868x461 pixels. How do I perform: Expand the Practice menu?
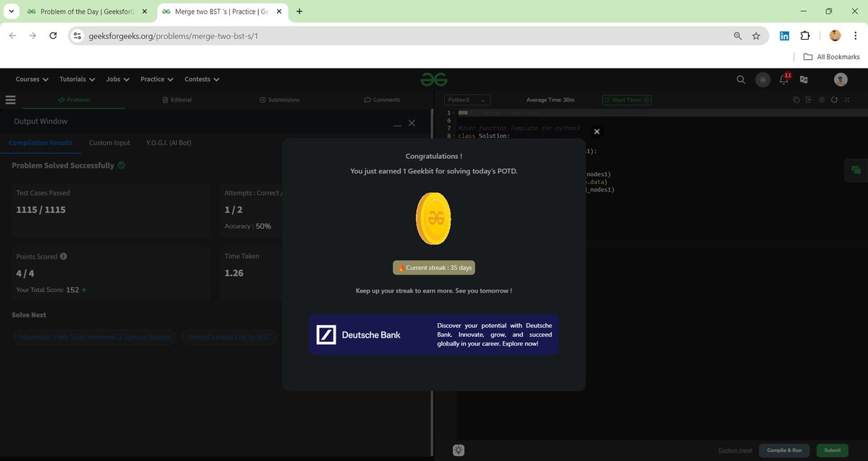tap(157, 79)
